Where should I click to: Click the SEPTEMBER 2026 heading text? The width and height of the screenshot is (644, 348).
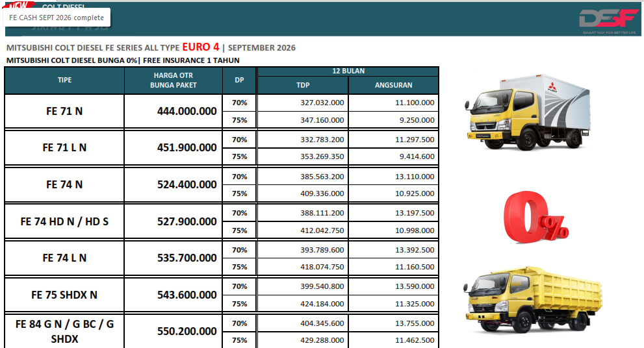262,47
